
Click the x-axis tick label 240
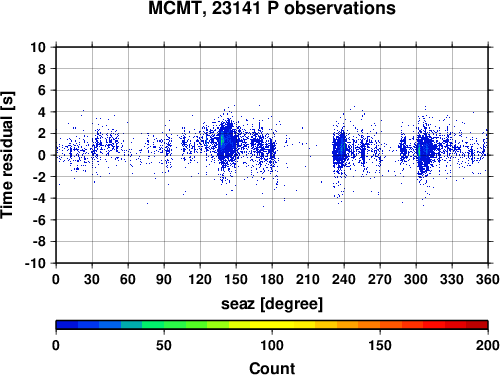(344, 279)
